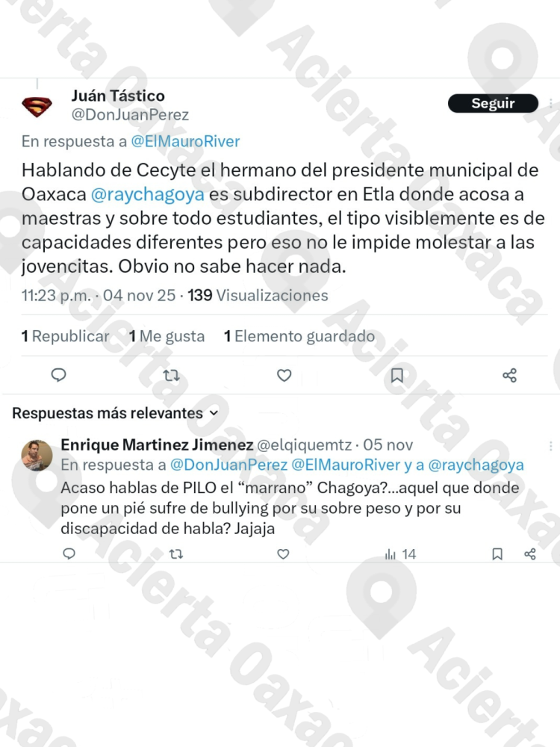Repost the main tweet with retweet icon
Image resolution: width=560 pixels, height=747 pixels.
point(172,376)
